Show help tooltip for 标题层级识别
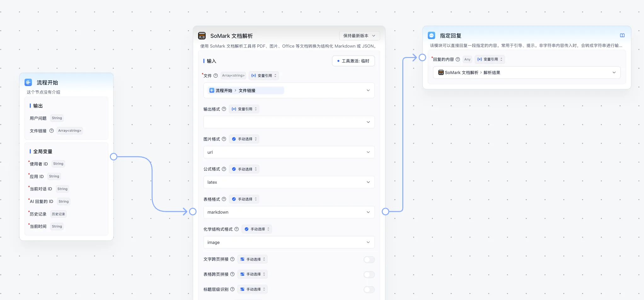The height and width of the screenshot is (300, 644). pyautogui.click(x=233, y=289)
